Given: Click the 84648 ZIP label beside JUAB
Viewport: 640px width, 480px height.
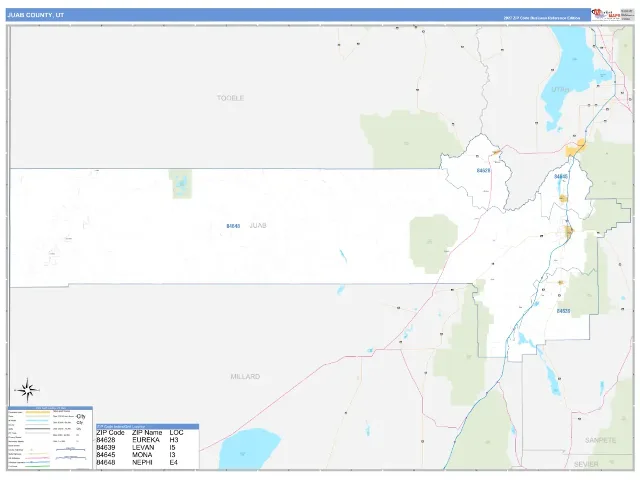Looking at the screenshot, I should coord(233,226).
